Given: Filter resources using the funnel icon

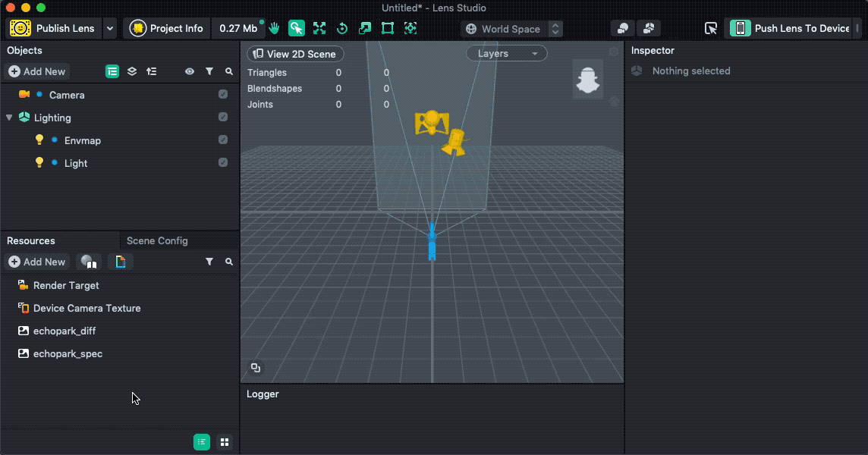Looking at the screenshot, I should 209,262.
